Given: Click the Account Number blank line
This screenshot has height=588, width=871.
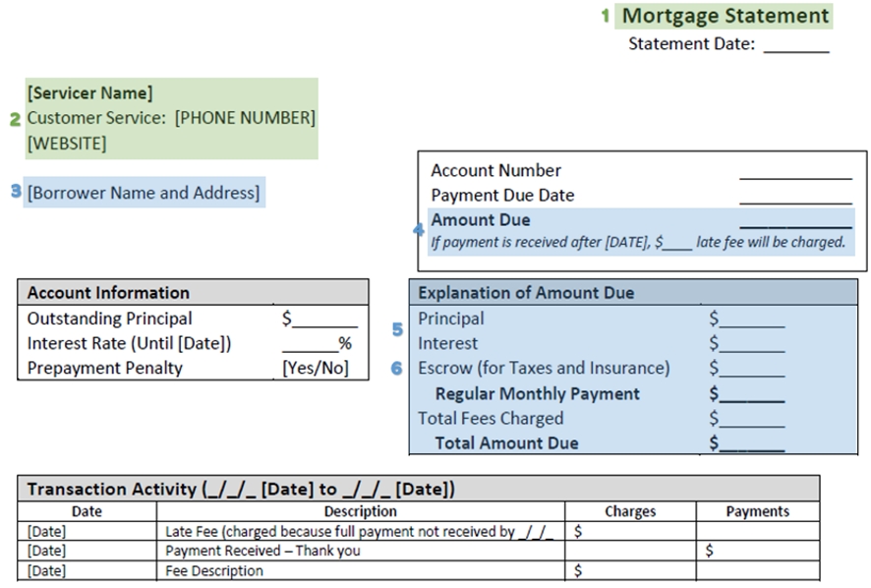Looking at the screenshot, I should click(x=794, y=172).
